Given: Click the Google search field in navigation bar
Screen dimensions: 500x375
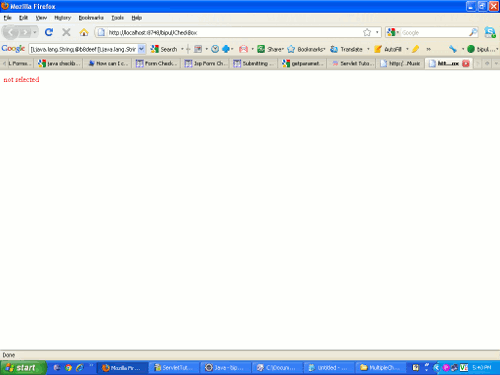Looking at the screenshot, I should pos(434,32).
